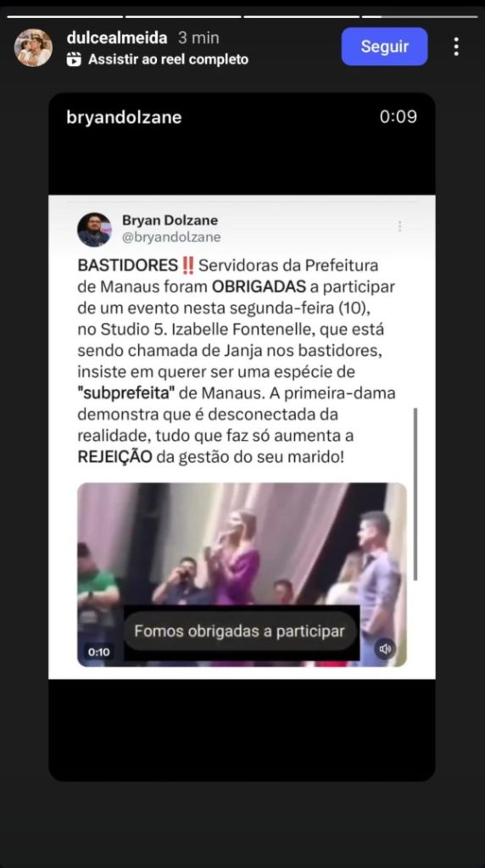Tap the Bryan Dolzane display name

170,220
